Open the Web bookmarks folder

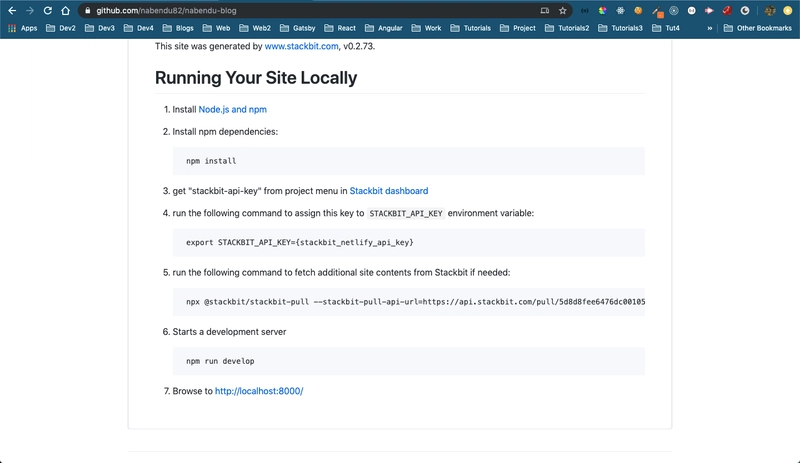click(216, 28)
